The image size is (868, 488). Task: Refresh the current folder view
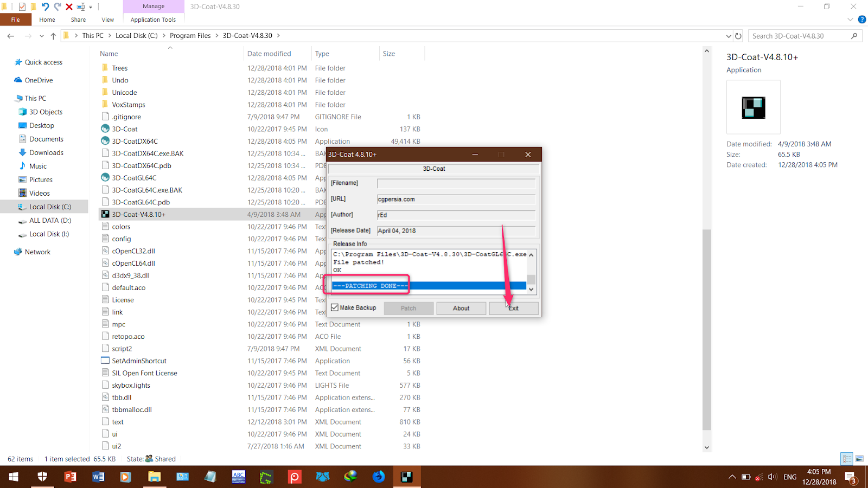[x=738, y=36]
